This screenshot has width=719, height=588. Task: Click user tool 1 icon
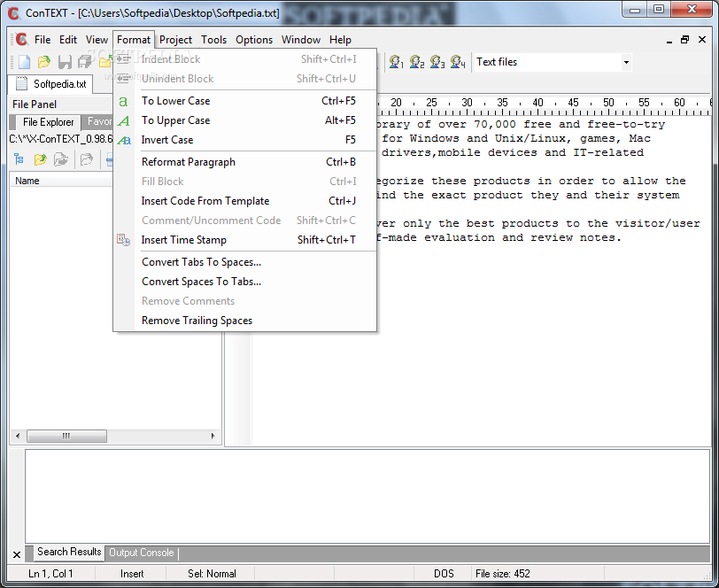[396, 62]
